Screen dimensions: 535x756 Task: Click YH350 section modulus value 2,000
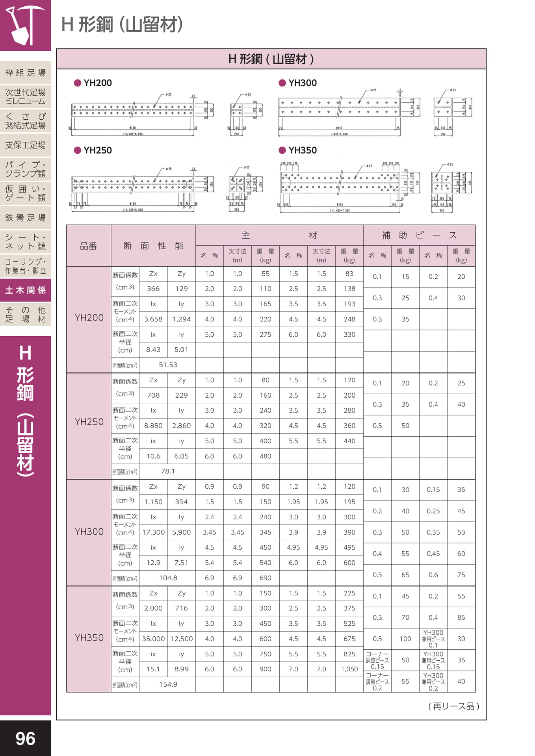point(153,608)
